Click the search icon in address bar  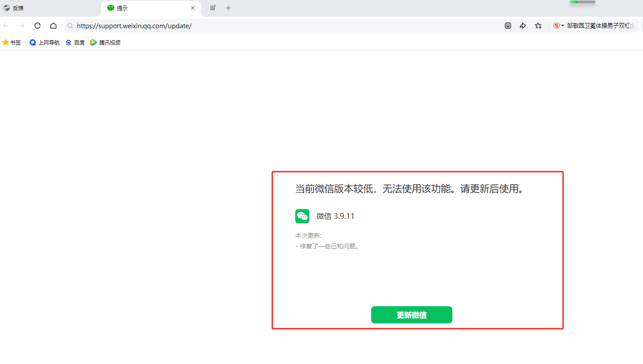[x=70, y=26]
